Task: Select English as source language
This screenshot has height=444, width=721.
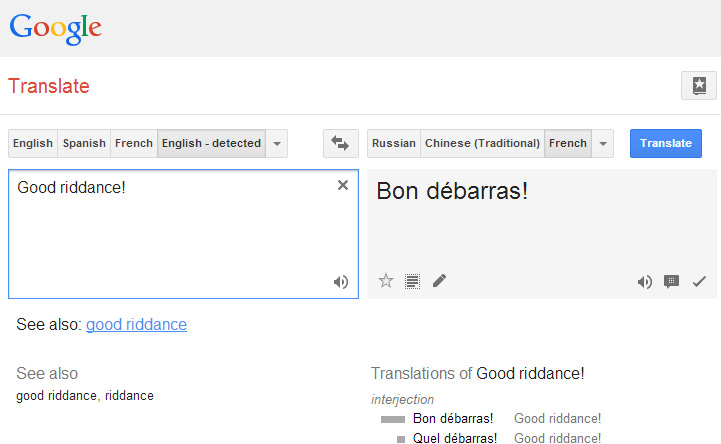Action: pos(33,143)
